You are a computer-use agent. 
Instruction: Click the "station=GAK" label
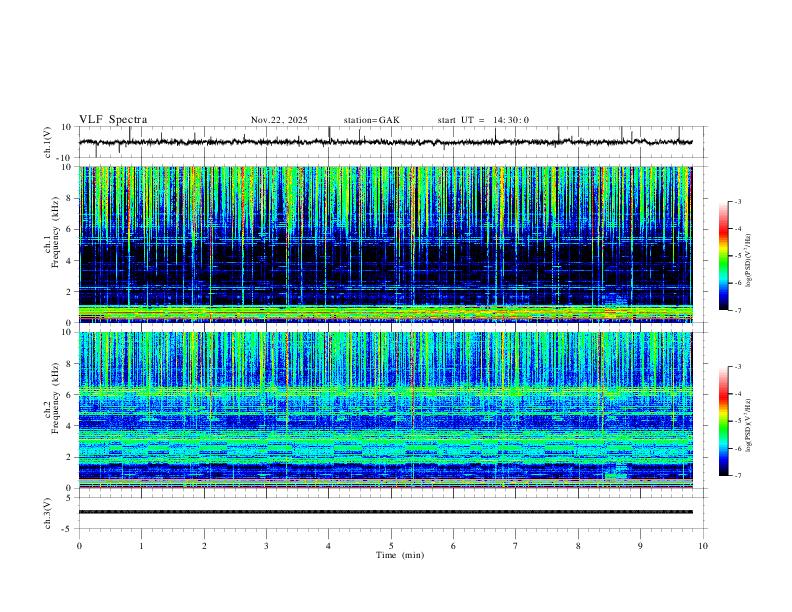(371, 120)
